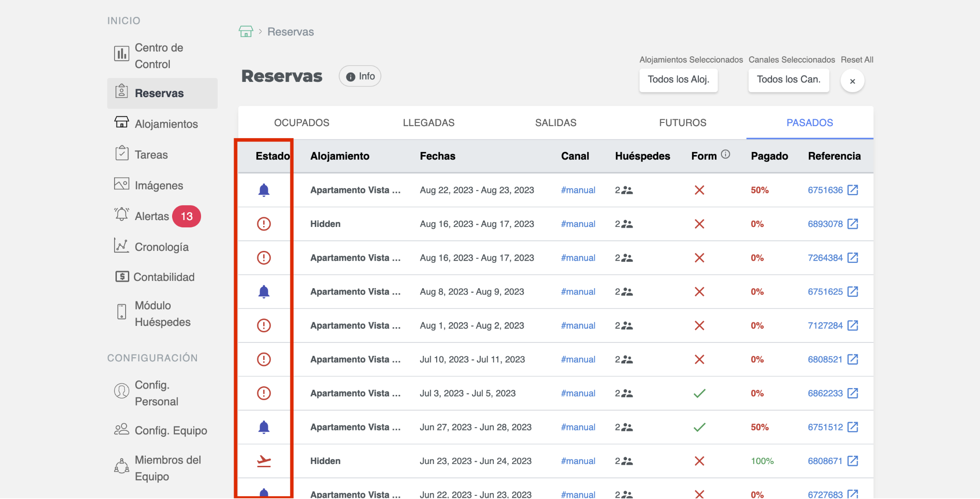Switch to the LLEGADAS tab
This screenshot has width=980, height=499.
click(428, 123)
